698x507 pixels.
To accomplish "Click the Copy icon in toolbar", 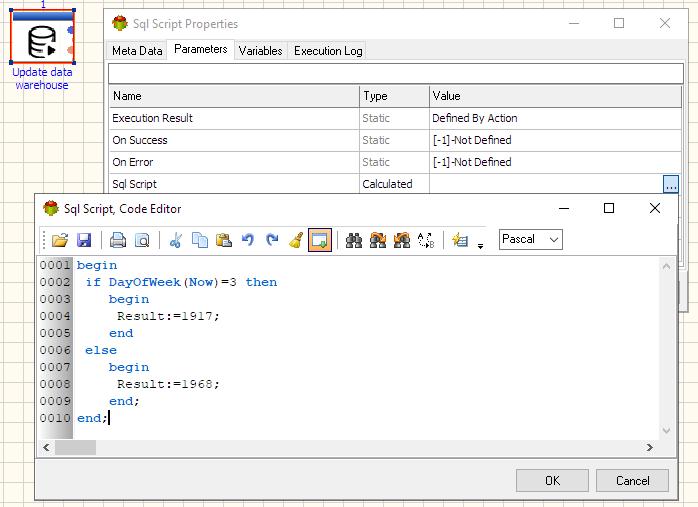I will pyautogui.click(x=200, y=240).
